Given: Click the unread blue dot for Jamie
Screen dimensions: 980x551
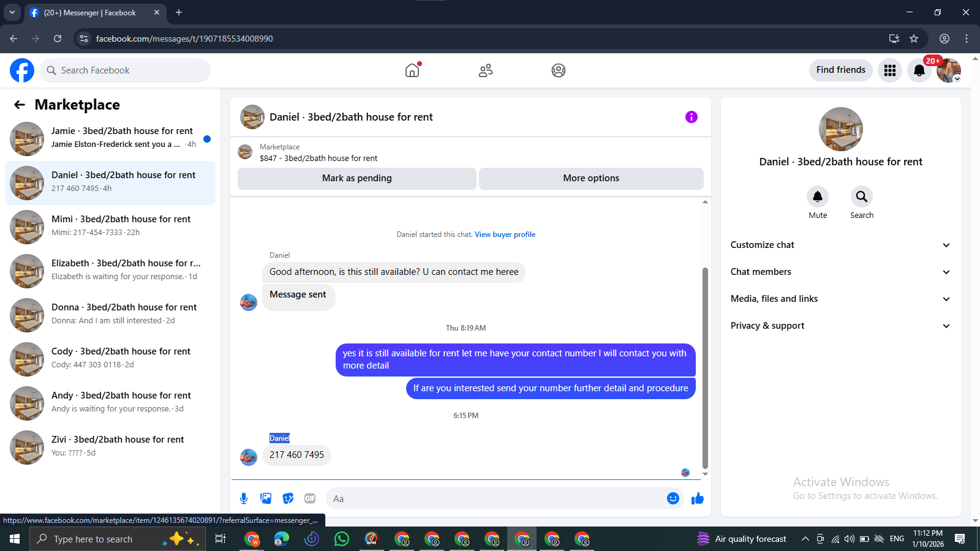Looking at the screenshot, I should coord(207,139).
